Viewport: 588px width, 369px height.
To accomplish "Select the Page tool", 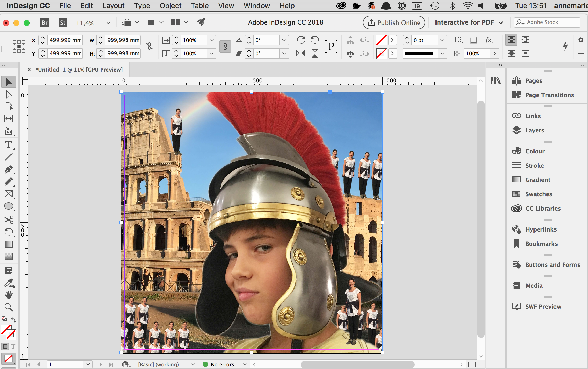I will click(9, 106).
